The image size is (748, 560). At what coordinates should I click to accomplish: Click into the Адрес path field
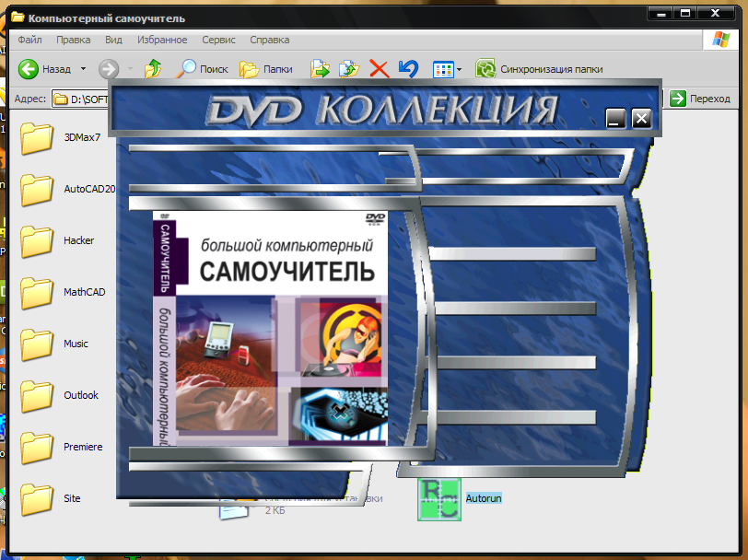point(80,99)
